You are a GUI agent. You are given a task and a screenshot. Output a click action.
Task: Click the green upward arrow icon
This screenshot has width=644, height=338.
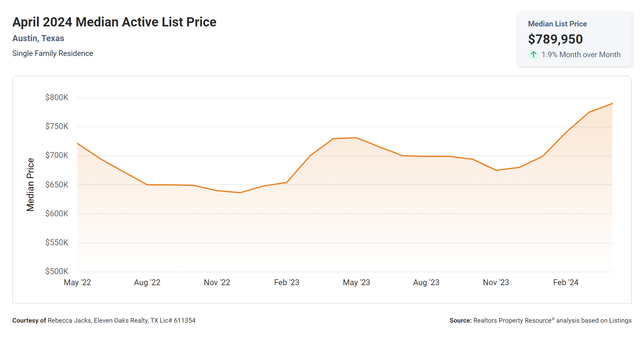(533, 55)
